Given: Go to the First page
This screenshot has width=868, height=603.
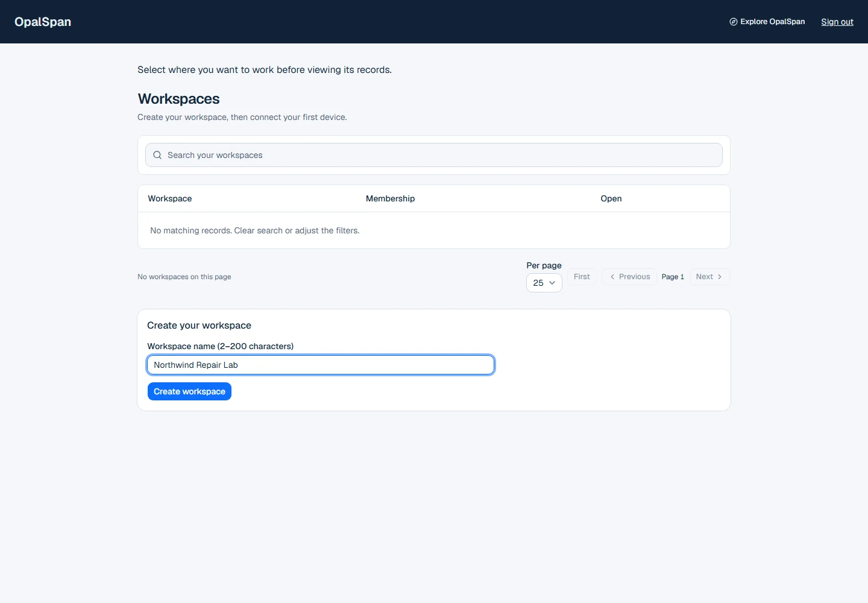Looking at the screenshot, I should pos(582,277).
